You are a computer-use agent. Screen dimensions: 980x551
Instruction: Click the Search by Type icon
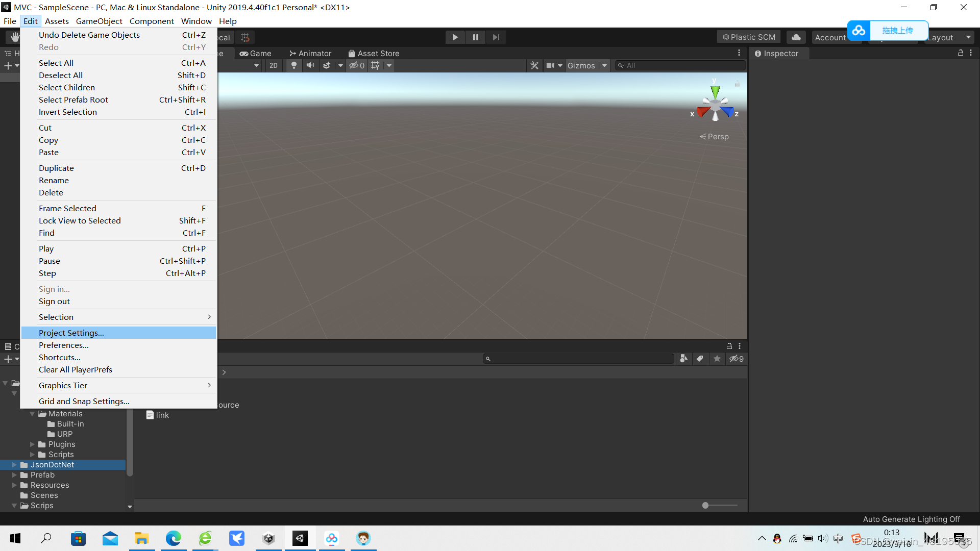(683, 359)
